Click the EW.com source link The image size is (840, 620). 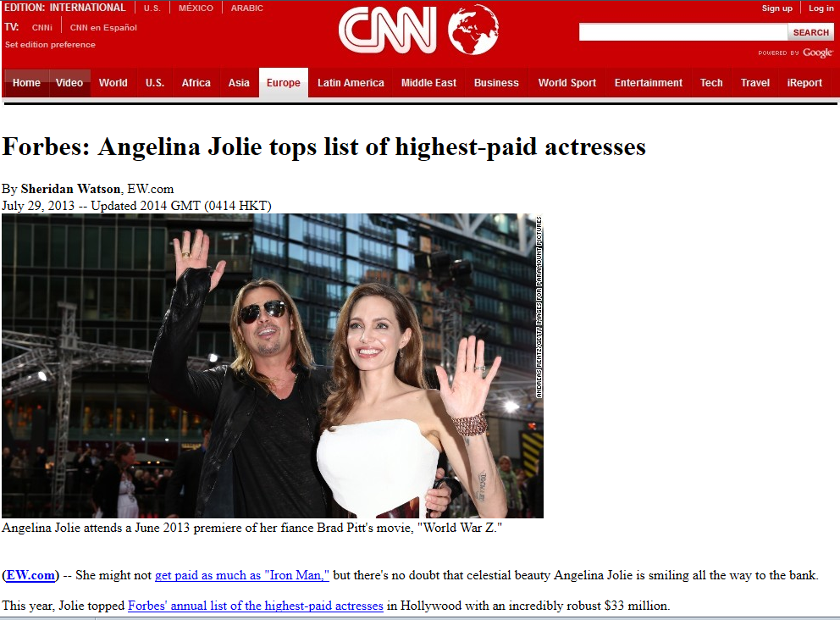(x=30, y=575)
